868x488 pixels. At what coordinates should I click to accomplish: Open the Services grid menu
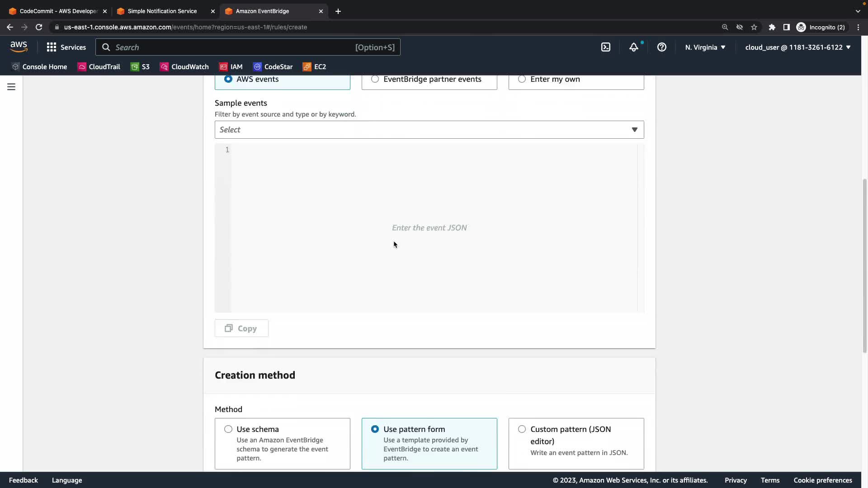[66, 47]
